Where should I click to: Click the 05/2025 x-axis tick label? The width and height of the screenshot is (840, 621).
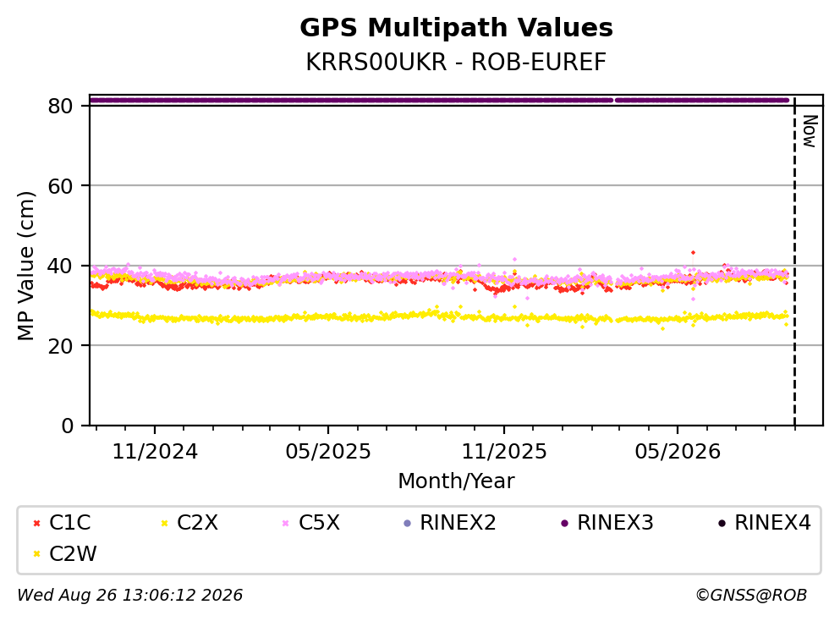click(x=328, y=452)
